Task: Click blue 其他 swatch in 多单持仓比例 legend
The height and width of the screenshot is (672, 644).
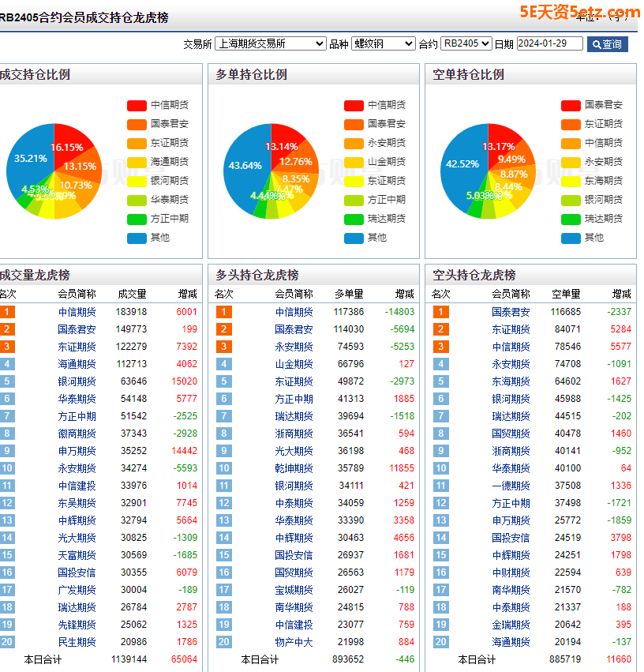Action: point(354,238)
